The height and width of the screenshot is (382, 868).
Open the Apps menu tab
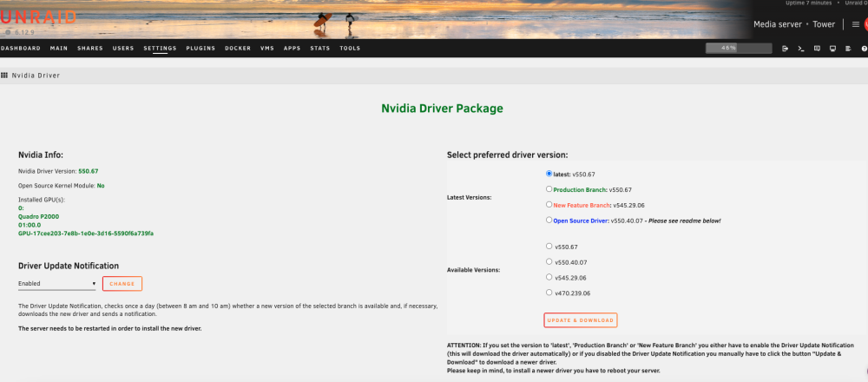click(293, 48)
